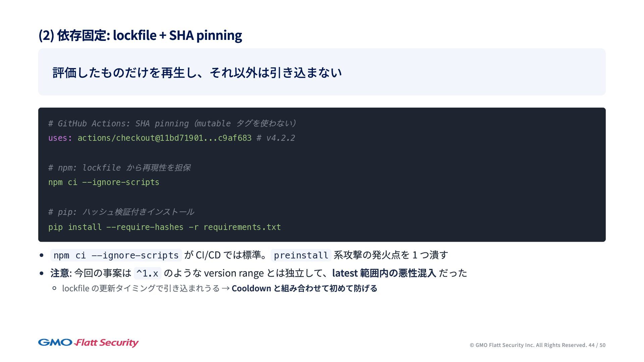Click the inline '^1.x' code chip
This screenshot has width=644, height=362.
(147, 274)
